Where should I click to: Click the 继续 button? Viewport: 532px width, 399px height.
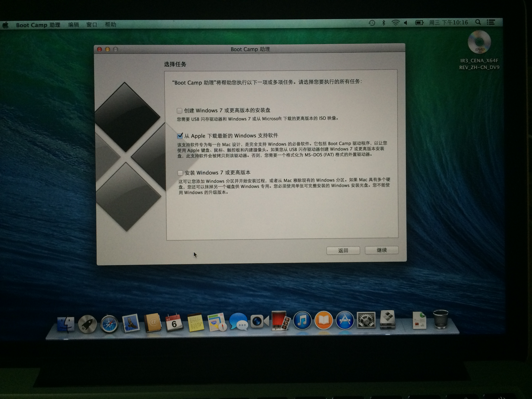pyautogui.click(x=381, y=250)
